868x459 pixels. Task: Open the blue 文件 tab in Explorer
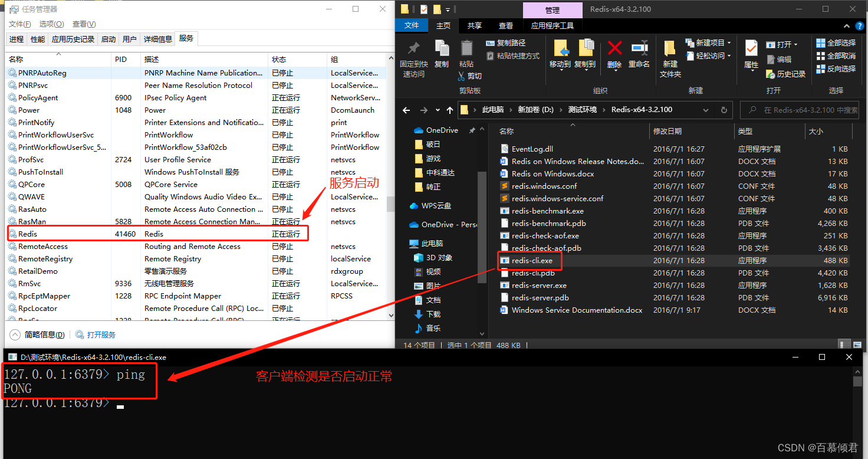coord(412,26)
